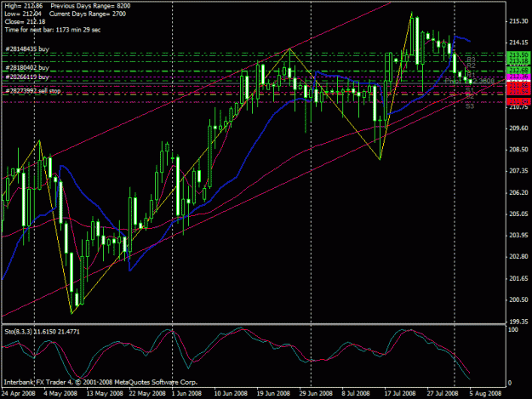Click the '#28273992 sell stop' order label
The image size is (532, 399).
click(33, 91)
